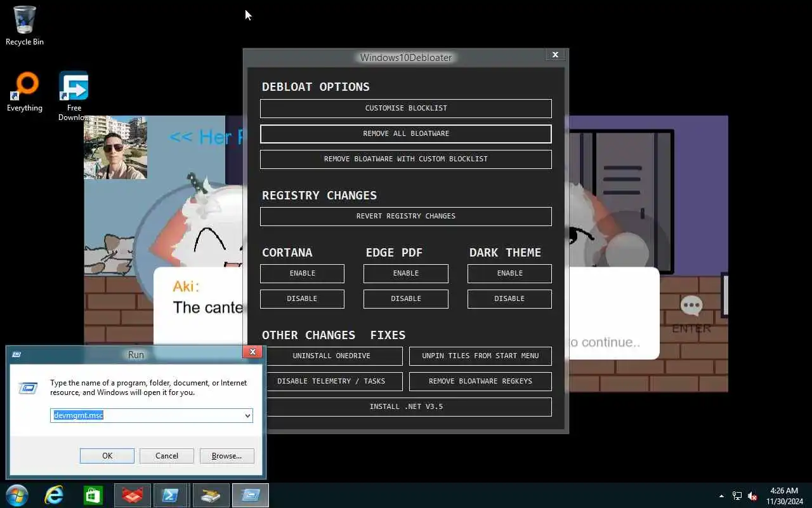Viewport: 812px width, 508px height.
Task: Expand the Run dialog Open dropdown arrow
Action: (247, 415)
